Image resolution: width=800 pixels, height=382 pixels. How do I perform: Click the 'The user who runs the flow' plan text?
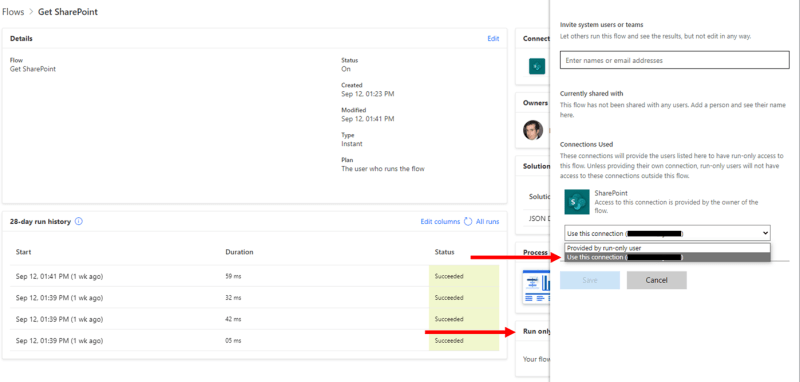[x=383, y=169]
